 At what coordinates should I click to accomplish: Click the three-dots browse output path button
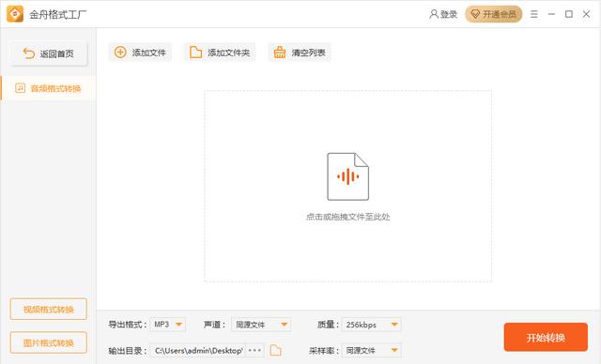pyautogui.click(x=254, y=350)
